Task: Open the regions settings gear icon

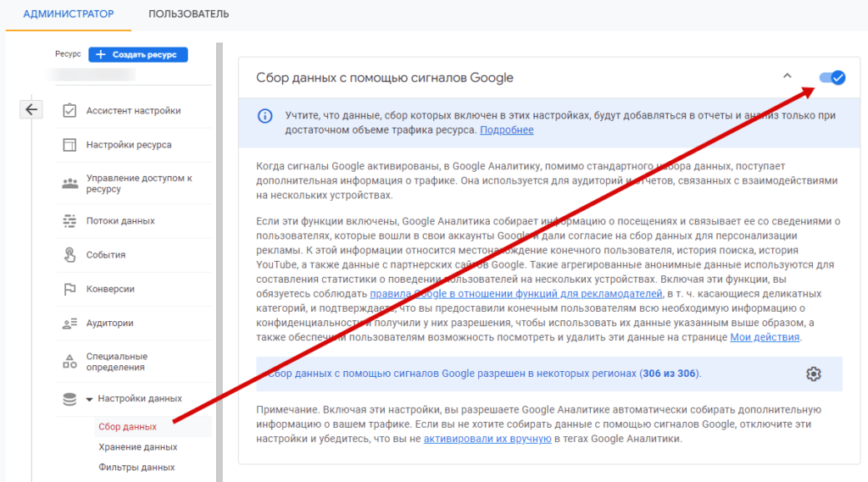Action: 813,374
